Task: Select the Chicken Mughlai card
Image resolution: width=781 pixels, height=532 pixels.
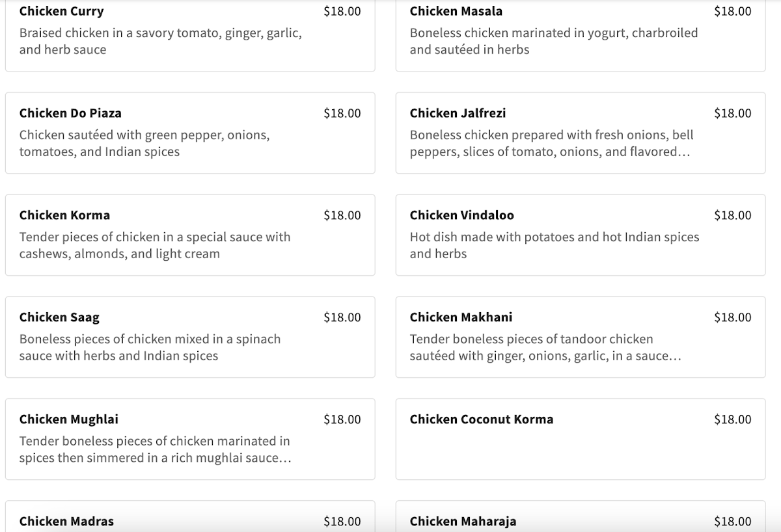Action: tap(190, 439)
